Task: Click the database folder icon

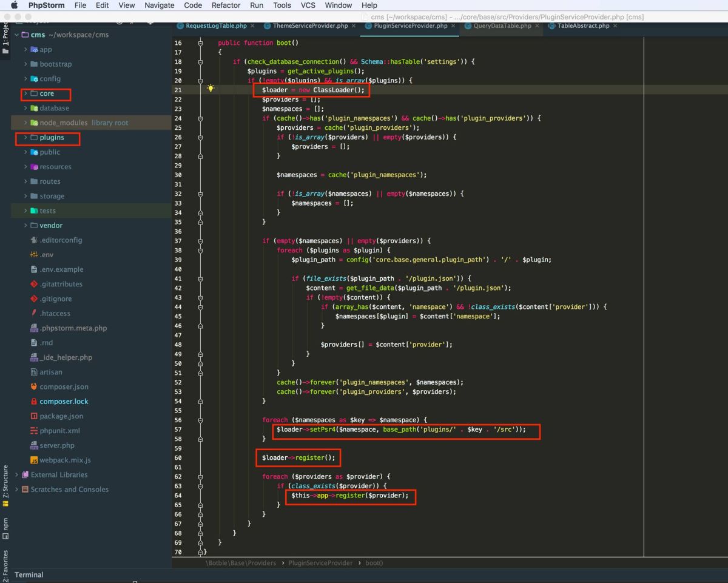Action: click(34, 108)
